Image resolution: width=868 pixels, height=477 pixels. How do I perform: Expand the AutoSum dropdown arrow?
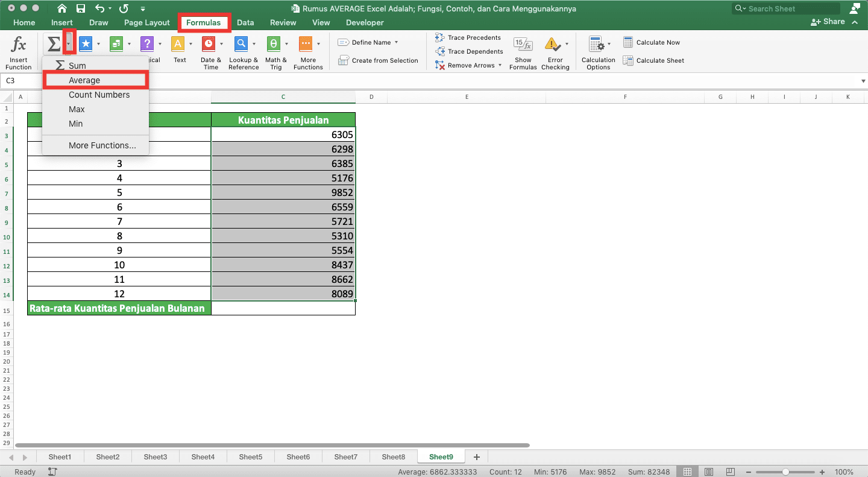(x=69, y=43)
